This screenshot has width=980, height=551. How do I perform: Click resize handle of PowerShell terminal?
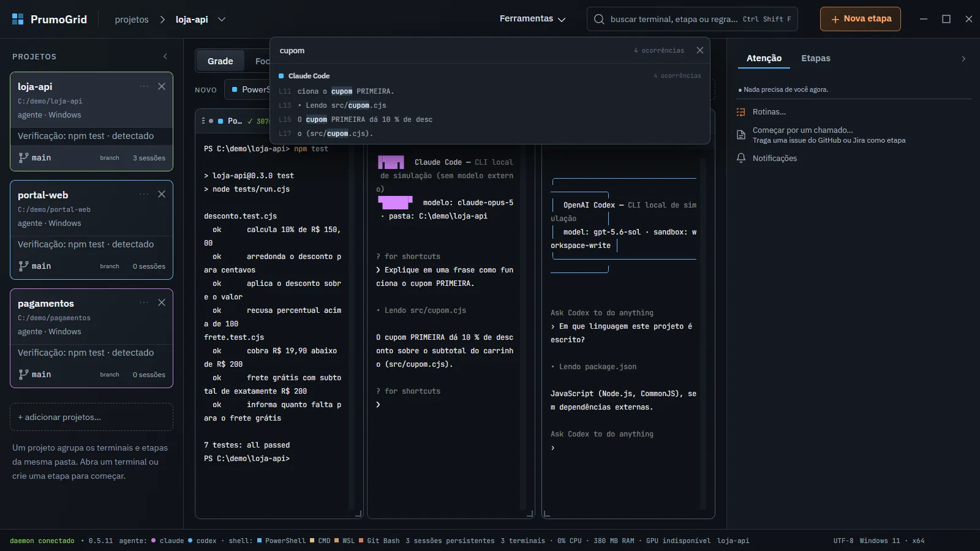[358, 514]
